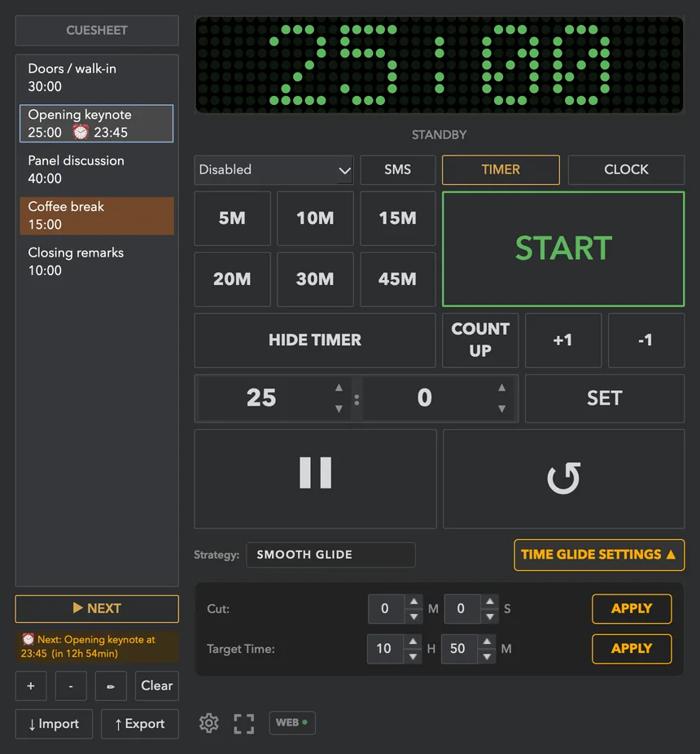
Task: Select the 45M preset
Action: (x=397, y=279)
